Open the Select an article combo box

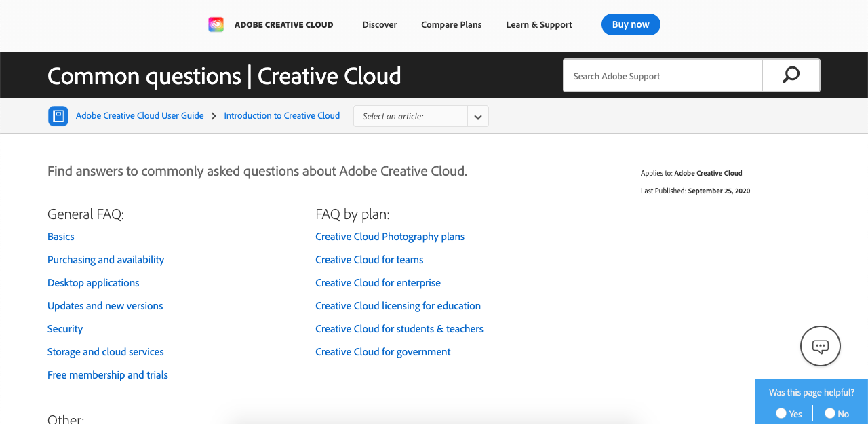[x=421, y=116]
